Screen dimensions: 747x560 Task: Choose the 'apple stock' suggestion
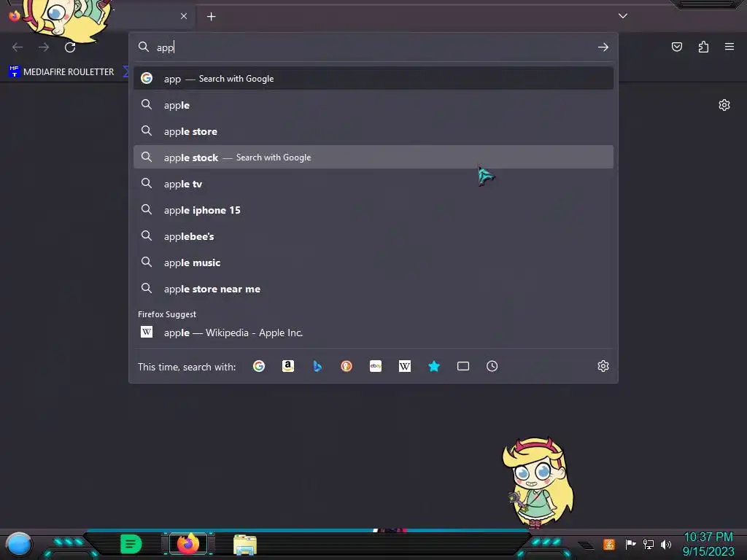coord(373,157)
